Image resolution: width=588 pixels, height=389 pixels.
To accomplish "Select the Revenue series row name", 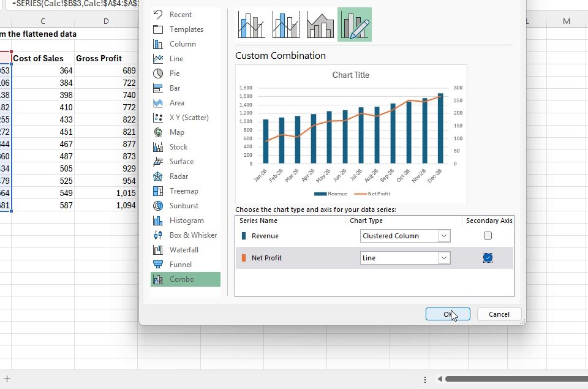I will click(x=265, y=236).
